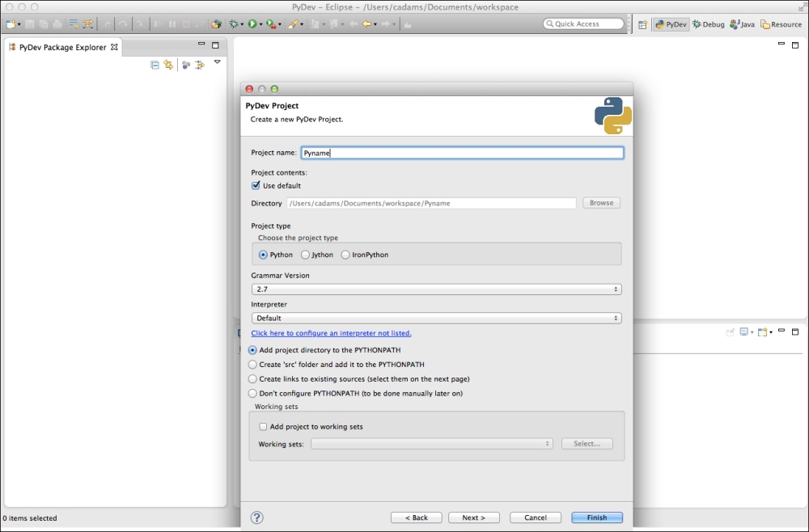The width and height of the screenshot is (809, 532).
Task: Click into the Project name field
Action: tap(462, 153)
